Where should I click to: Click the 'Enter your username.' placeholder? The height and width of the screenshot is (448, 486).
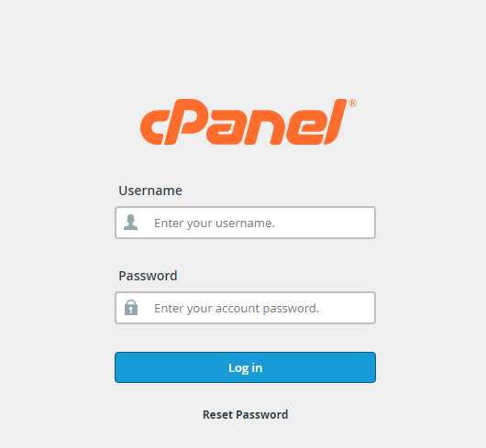[x=215, y=223]
